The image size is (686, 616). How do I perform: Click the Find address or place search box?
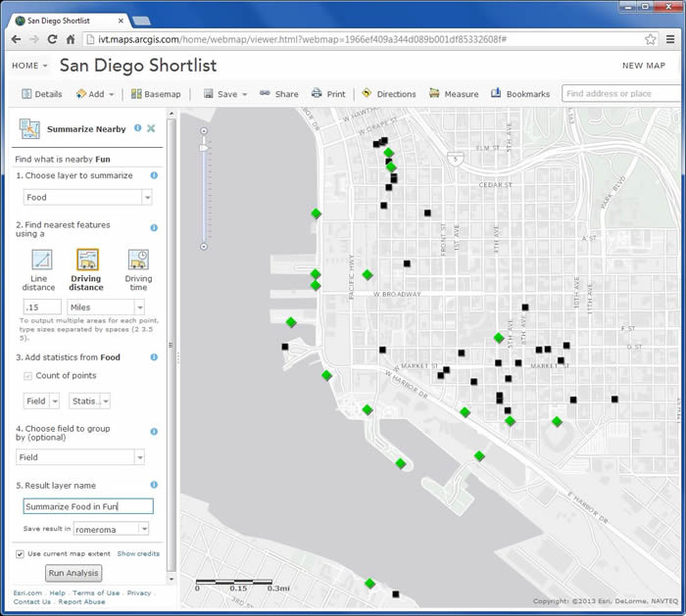click(x=620, y=94)
